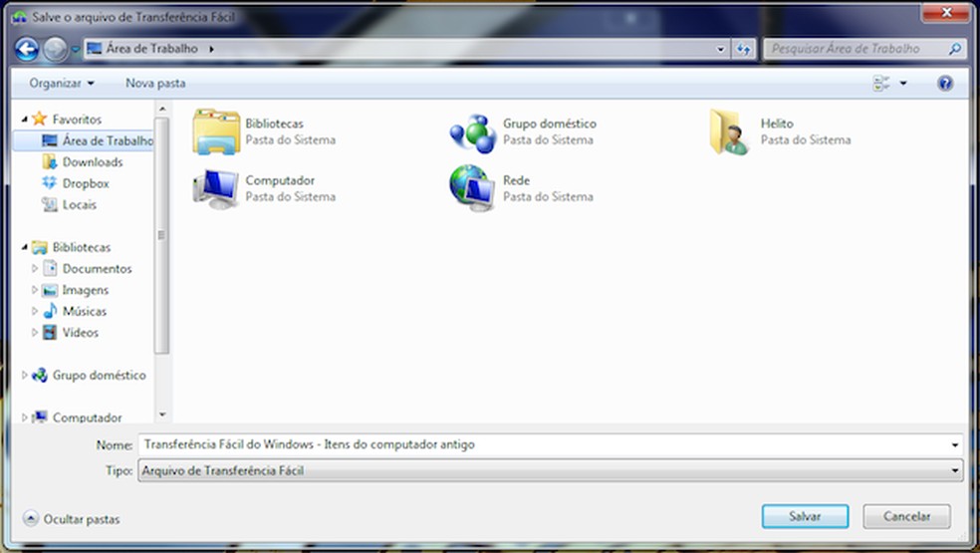The height and width of the screenshot is (553, 980).
Task: Select Locais in Favoritos
Action: pos(80,204)
